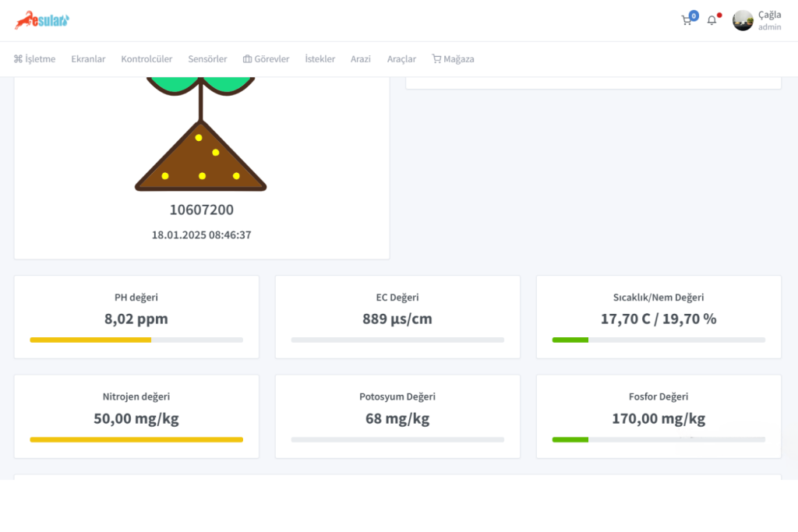Click the Fosfor Değeri card
This screenshot has height=532, width=798.
pos(659,416)
